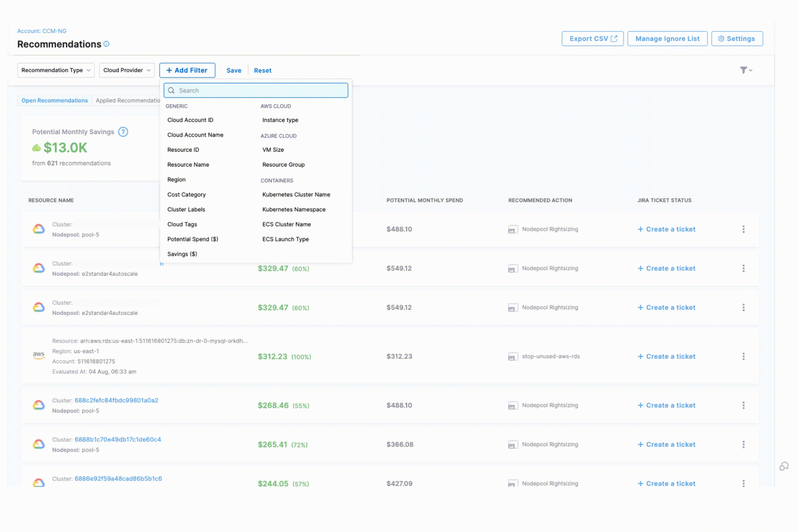This screenshot has width=798, height=532.
Task: Click the info icon beside Recommendations title
Action: coord(106,44)
